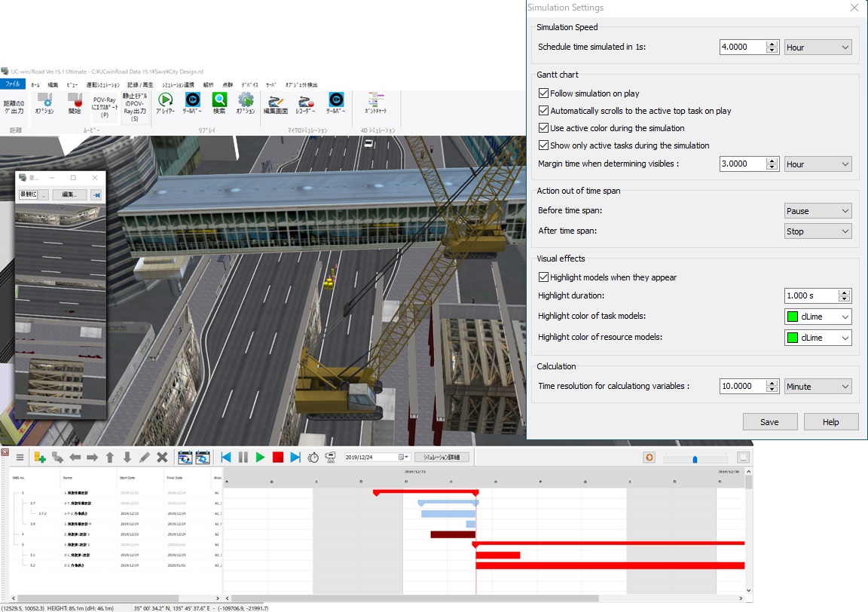Screen dimensions: 868x612
Task: Open Highlight color of task models dropdown
Action: pyautogui.click(x=818, y=317)
